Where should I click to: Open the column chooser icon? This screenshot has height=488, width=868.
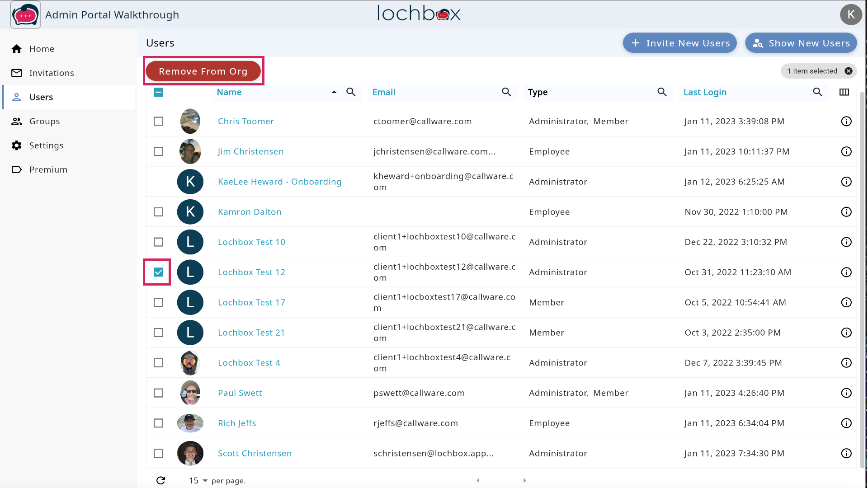[x=844, y=92]
